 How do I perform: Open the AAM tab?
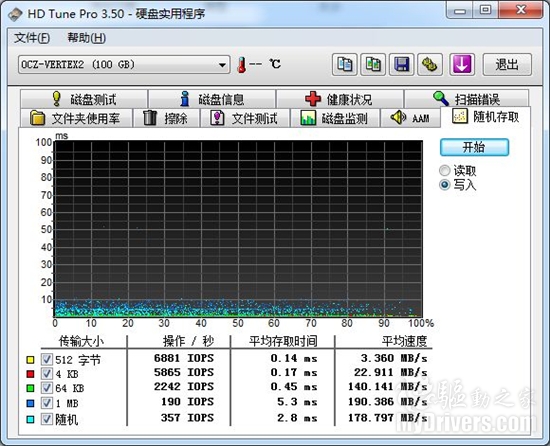[410, 118]
